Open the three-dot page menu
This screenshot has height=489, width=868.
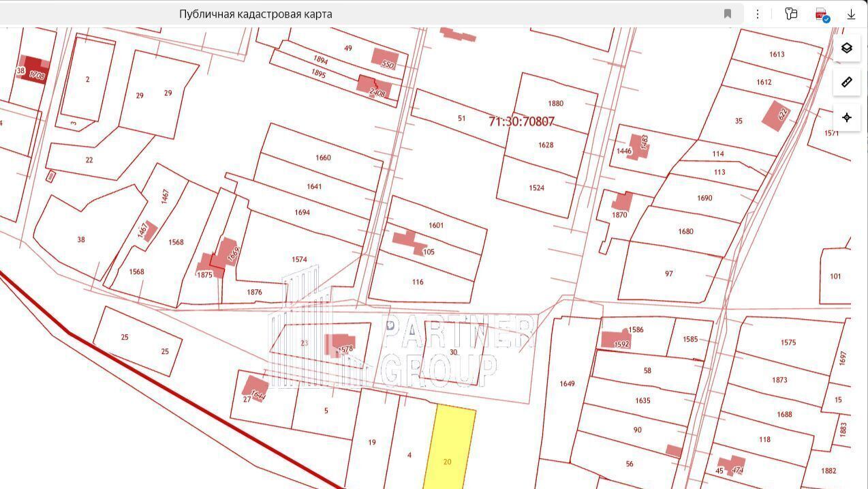[758, 14]
